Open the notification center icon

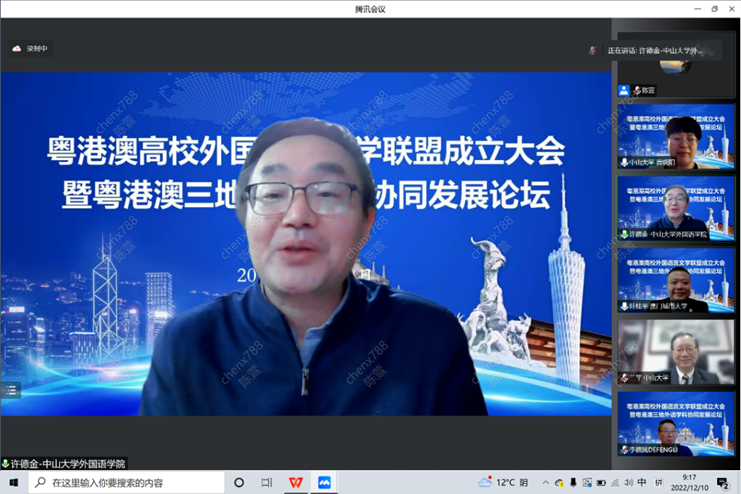(x=722, y=483)
